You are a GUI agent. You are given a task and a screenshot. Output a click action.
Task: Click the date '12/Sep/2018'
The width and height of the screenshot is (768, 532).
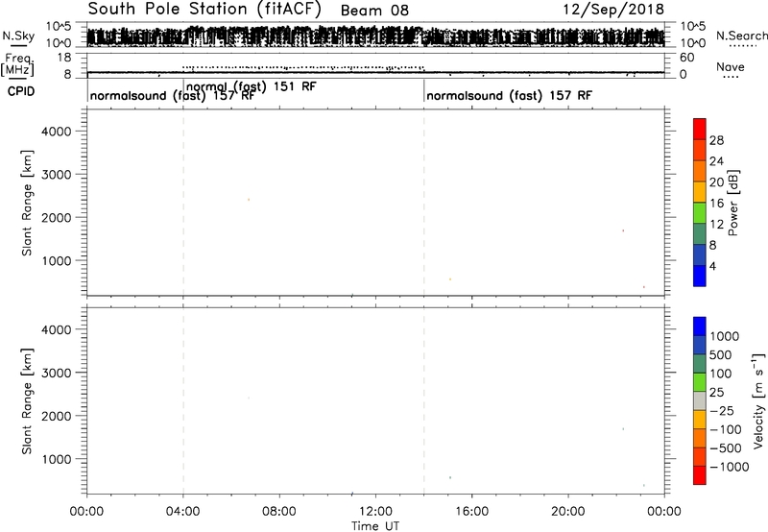pyautogui.click(x=612, y=10)
